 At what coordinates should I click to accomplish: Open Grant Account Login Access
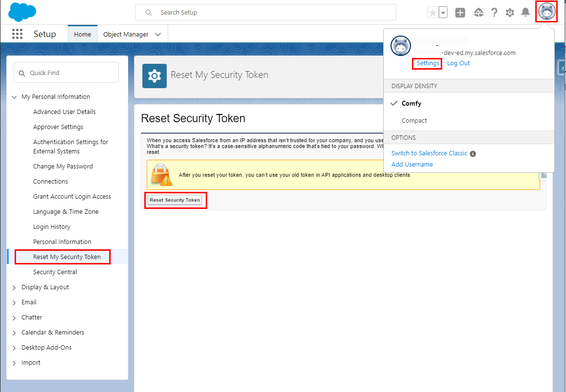pos(72,197)
